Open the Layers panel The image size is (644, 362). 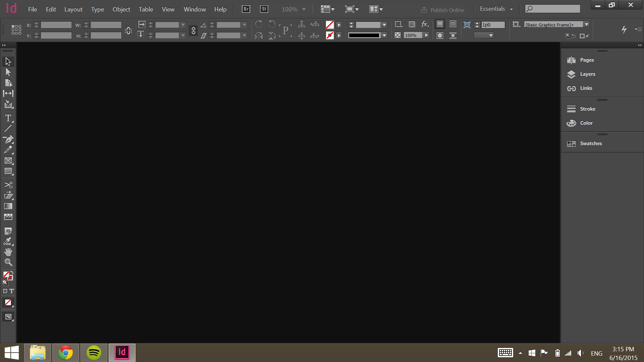point(587,74)
